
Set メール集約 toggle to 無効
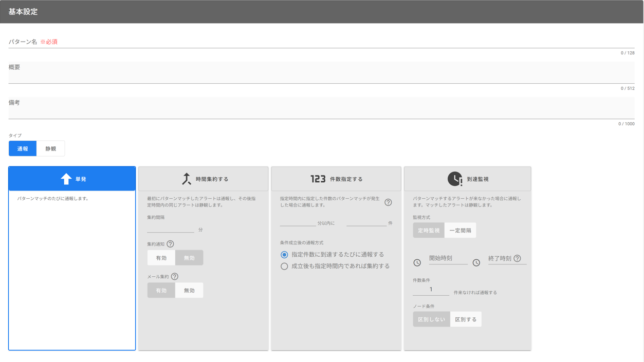click(x=189, y=291)
